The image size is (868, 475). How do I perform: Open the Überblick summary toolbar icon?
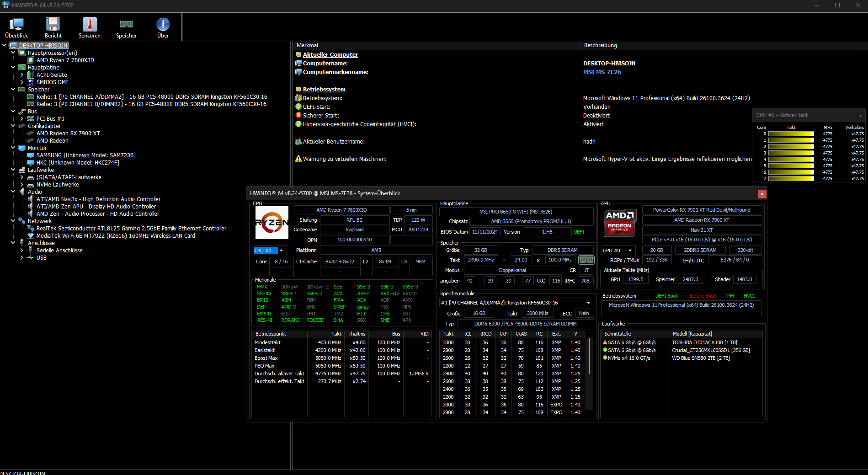click(x=16, y=27)
